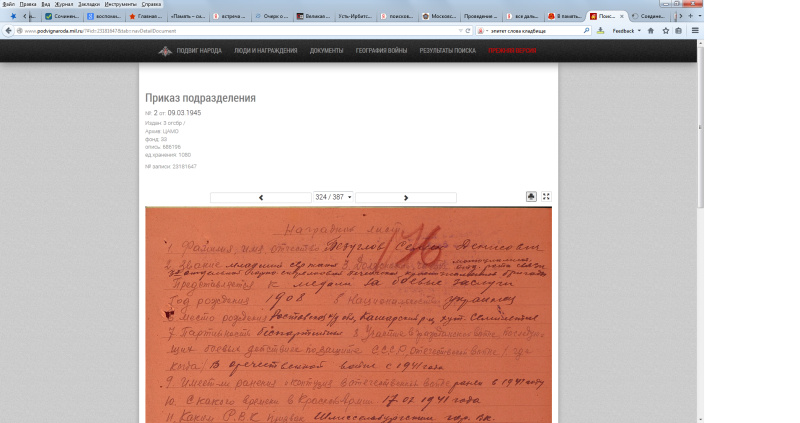The height and width of the screenshot is (423, 800).
Task: Open ЛЮДИ И НАГРАЖДЕНИЯ nav link
Action: click(265, 51)
